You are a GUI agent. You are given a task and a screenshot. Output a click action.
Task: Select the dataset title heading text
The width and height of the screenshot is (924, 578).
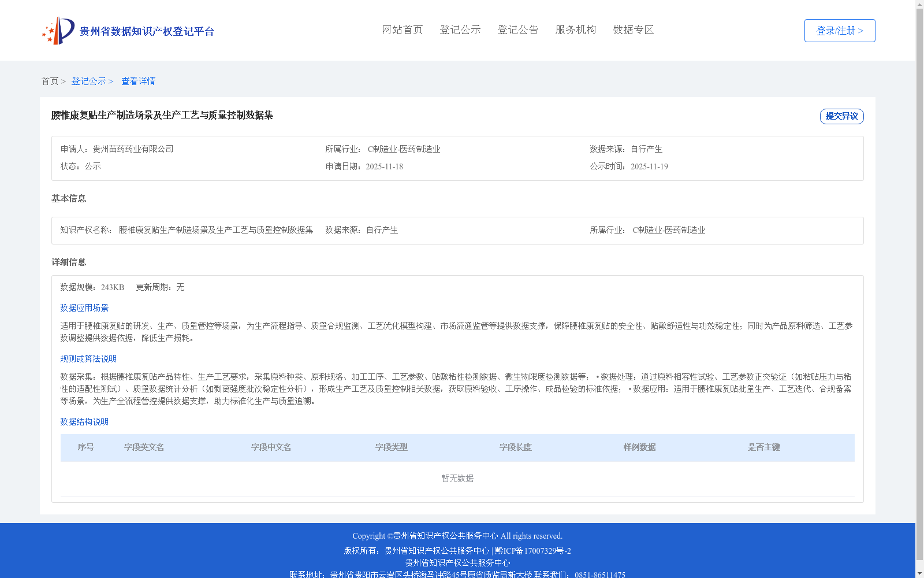[x=162, y=115]
